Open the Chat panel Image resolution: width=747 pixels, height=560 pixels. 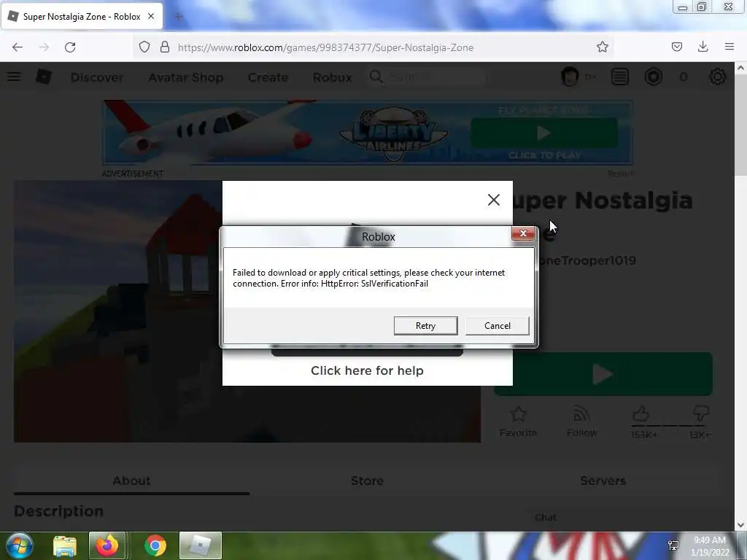point(545,518)
